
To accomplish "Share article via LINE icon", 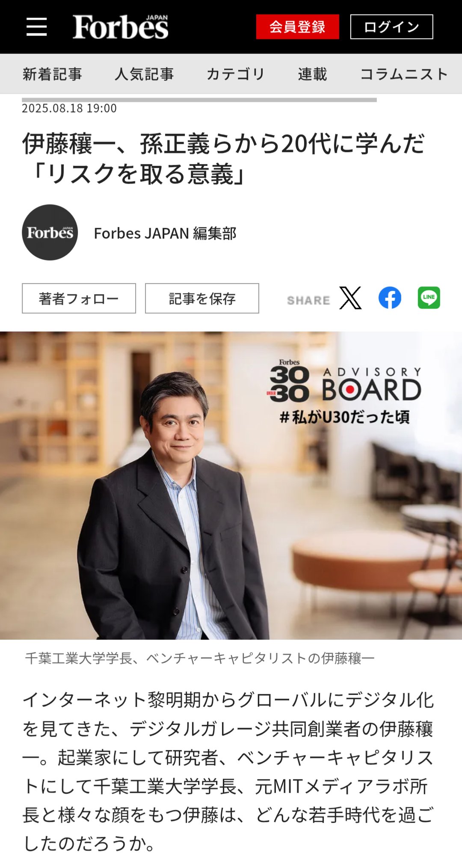I will tap(429, 298).
